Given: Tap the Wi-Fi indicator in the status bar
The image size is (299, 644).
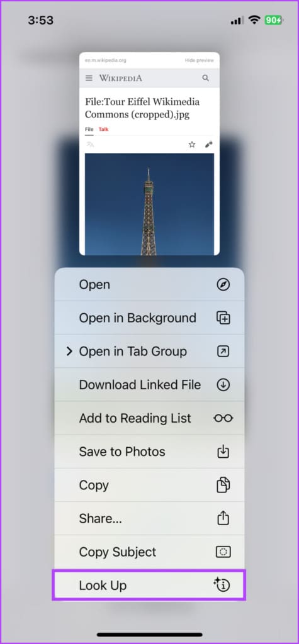Looking at the screenshot, I should 254,20.
